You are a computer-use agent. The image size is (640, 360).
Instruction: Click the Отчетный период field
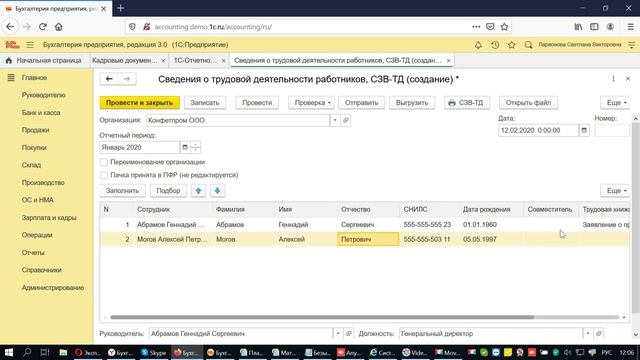(x=139, y=147)
